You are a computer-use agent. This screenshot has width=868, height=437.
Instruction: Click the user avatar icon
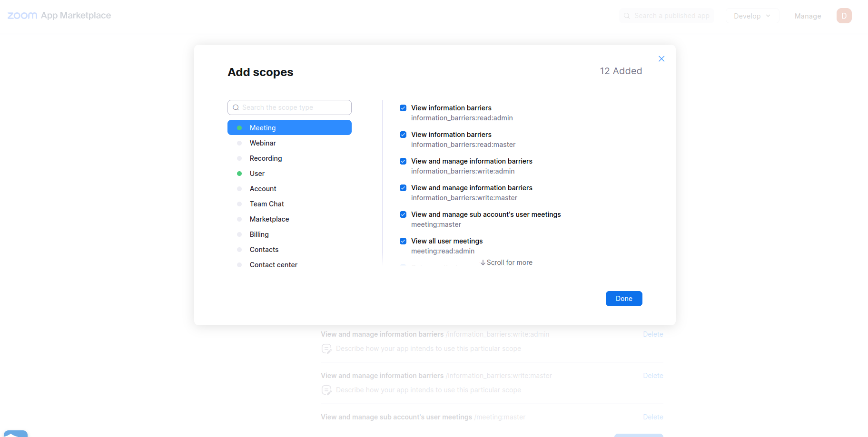tap(844, 16)
